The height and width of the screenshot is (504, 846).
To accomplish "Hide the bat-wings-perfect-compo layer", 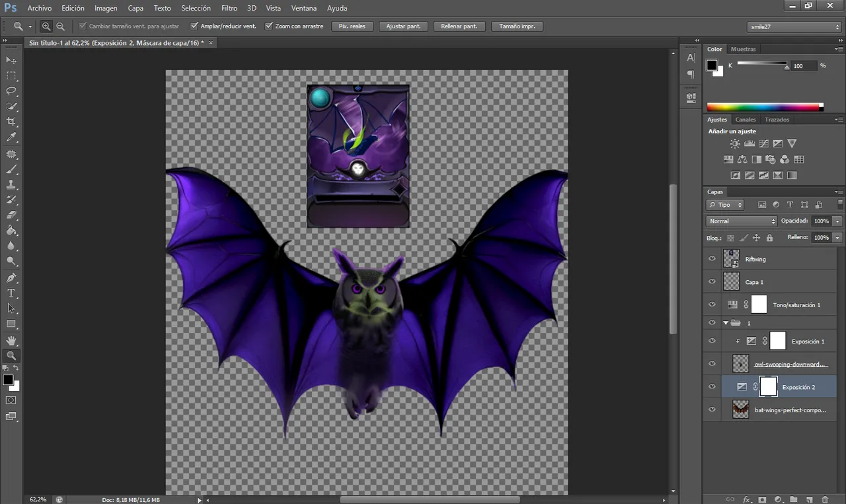I will point(712,410).
